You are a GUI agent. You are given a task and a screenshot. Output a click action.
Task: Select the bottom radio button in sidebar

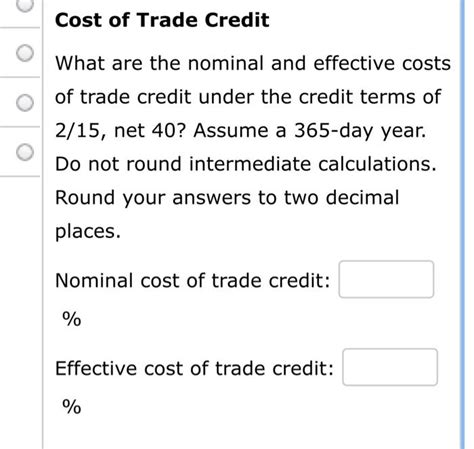click(25, 152)
